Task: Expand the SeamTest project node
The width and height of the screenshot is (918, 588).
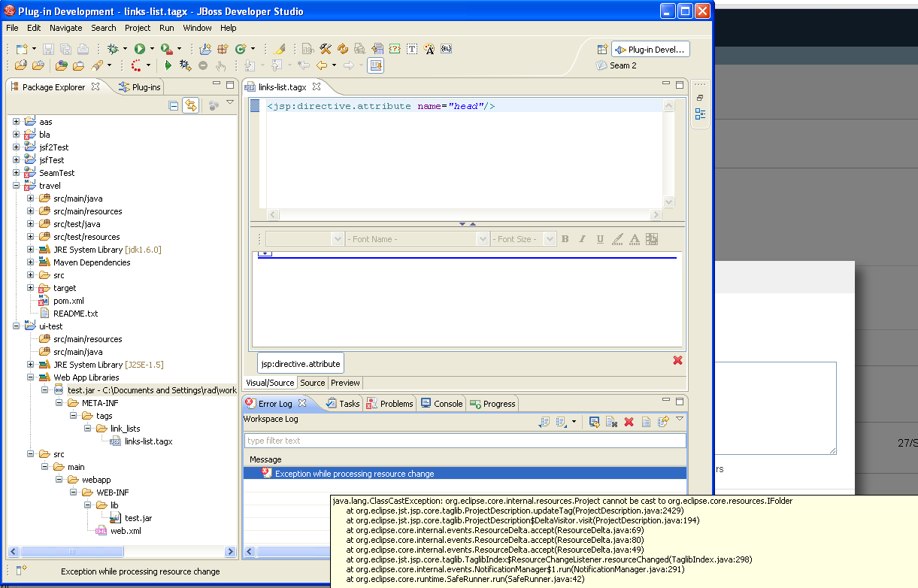Action: click(17, 173)
